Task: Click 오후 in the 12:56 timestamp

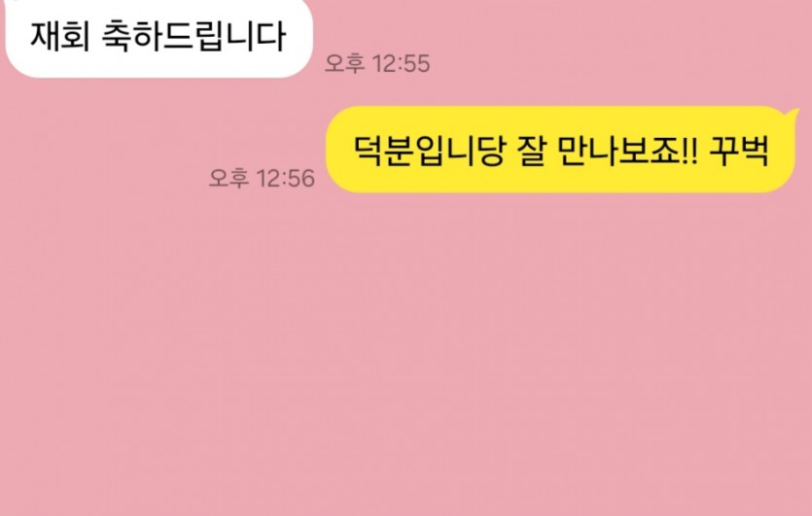Action: coord(229,178)
